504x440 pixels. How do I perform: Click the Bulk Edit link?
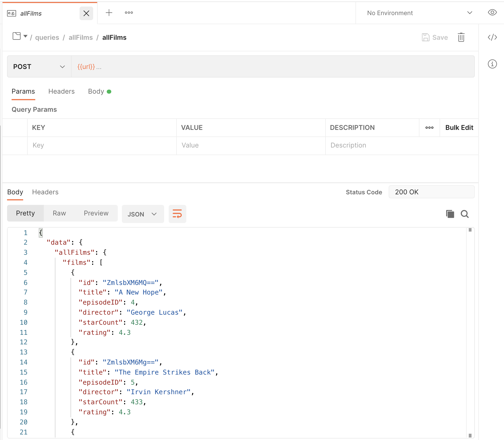[459, 128]
